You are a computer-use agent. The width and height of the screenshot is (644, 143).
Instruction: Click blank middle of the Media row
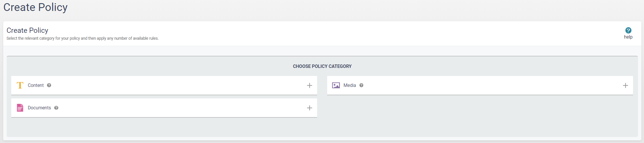[x=491, y=85]
